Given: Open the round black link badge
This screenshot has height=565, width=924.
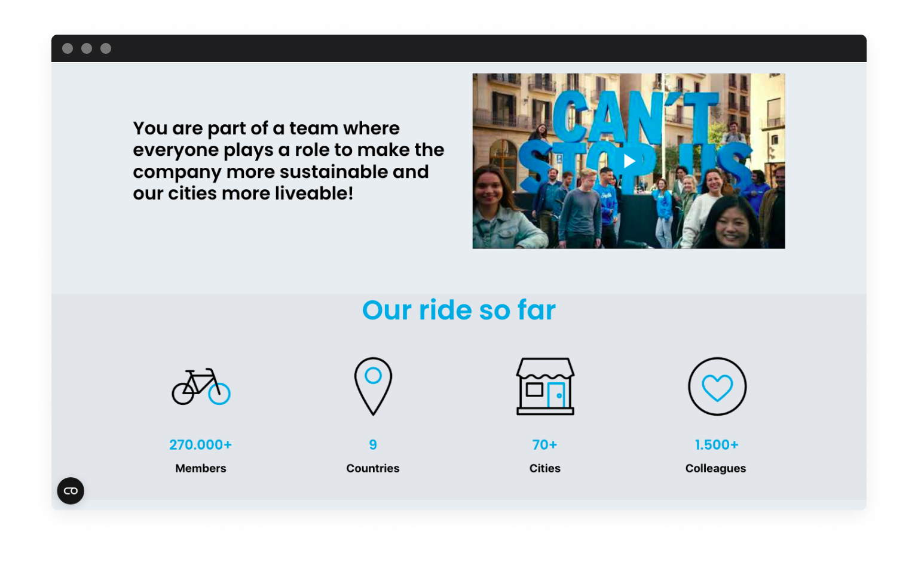Looking at the screenshot, I should [x=71, y=491].
